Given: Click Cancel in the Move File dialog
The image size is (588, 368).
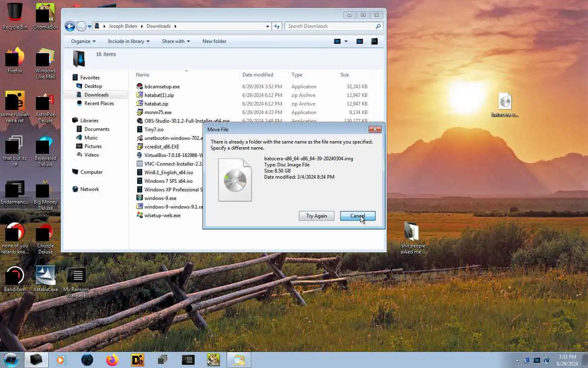Looking at the screenshot, I should tap(358, 216).
